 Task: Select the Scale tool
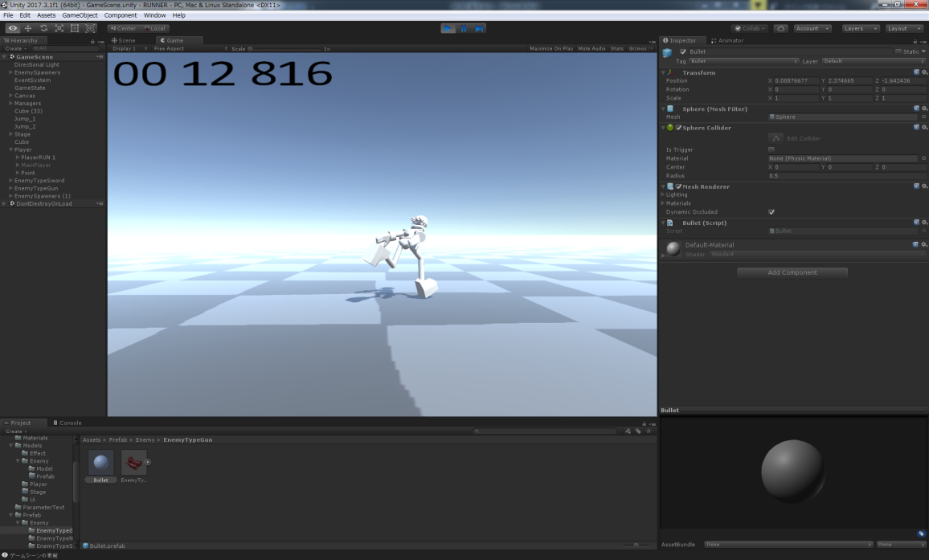point(59,28)
